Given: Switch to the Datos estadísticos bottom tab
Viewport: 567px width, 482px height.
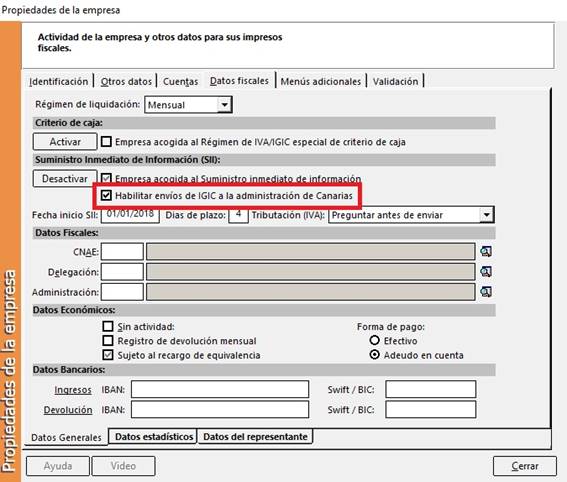Looking at the screenshot, I should pyautogui.click(x=154, y=436).
